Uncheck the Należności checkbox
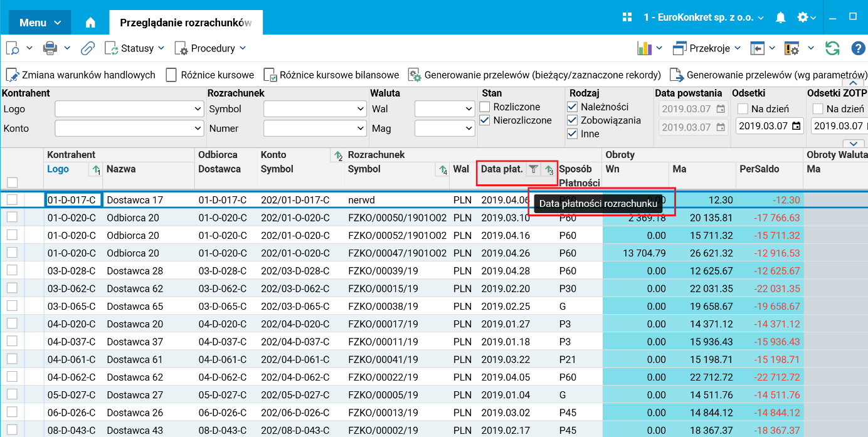This screenshot has height=437, width=868. pyautogui.click(x=572, y=107)
